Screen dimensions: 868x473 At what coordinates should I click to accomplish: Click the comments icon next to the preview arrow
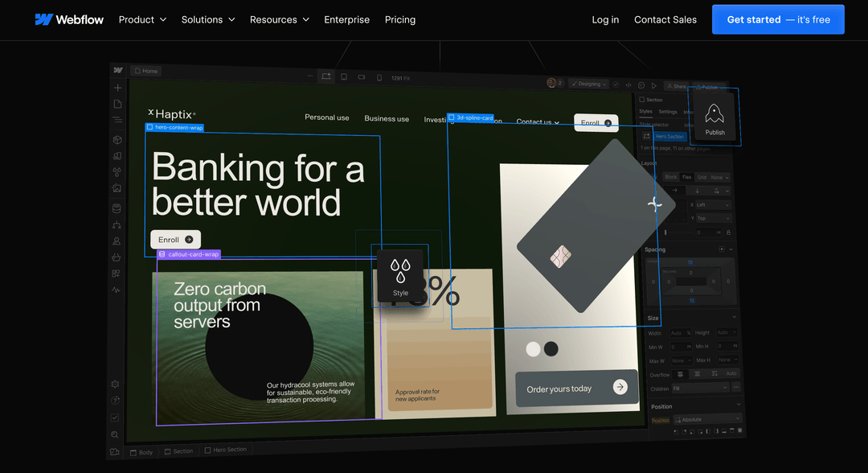tap(641, 84)
